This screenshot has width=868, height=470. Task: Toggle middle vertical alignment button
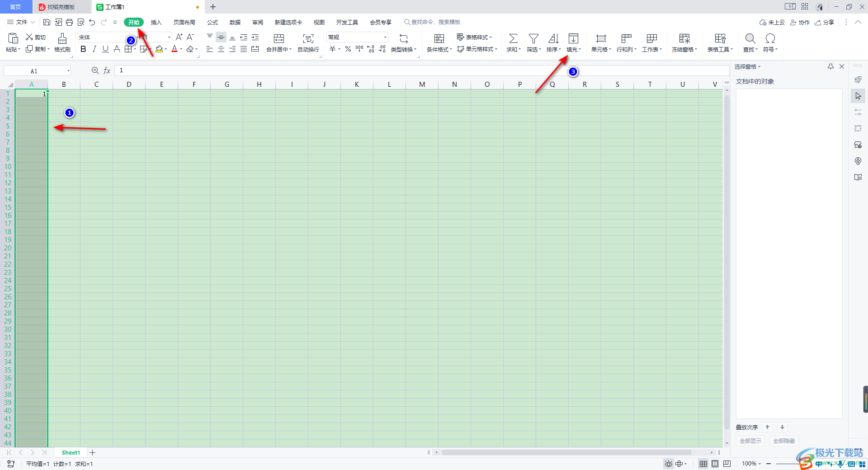(x=221, y=37)
